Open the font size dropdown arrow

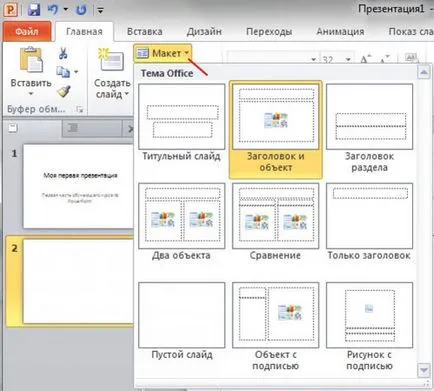tap(348, 60)
